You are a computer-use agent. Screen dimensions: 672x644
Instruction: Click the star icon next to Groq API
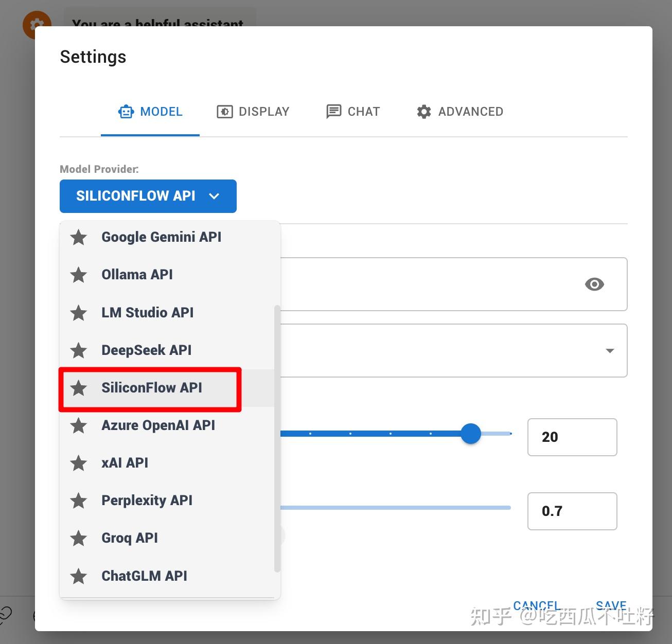79,538
